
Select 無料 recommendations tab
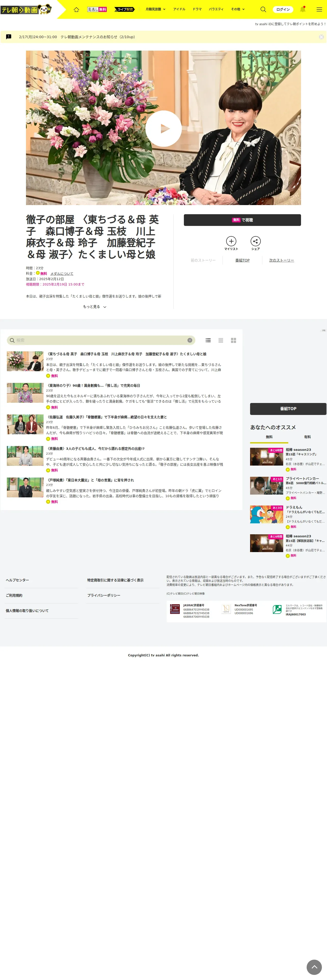pos(269,437)
